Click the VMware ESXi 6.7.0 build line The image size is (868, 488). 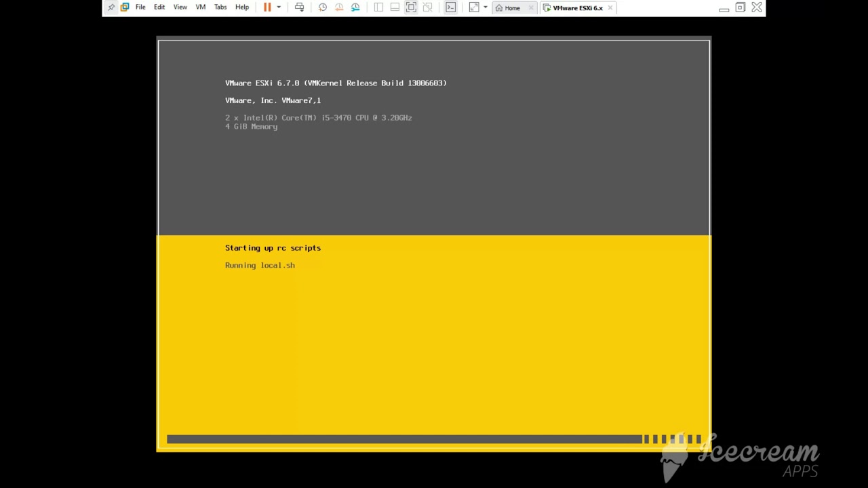[x=336, y=83]
